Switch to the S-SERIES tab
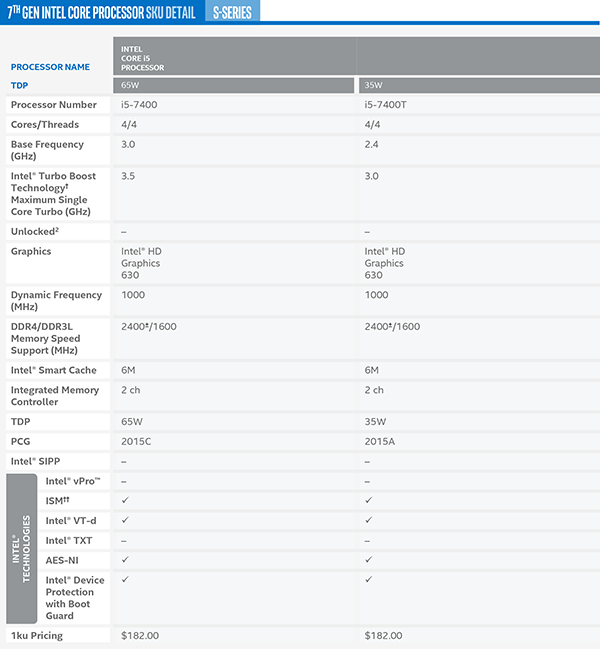The height and width of the screenshot is (649, 600). 231,12
